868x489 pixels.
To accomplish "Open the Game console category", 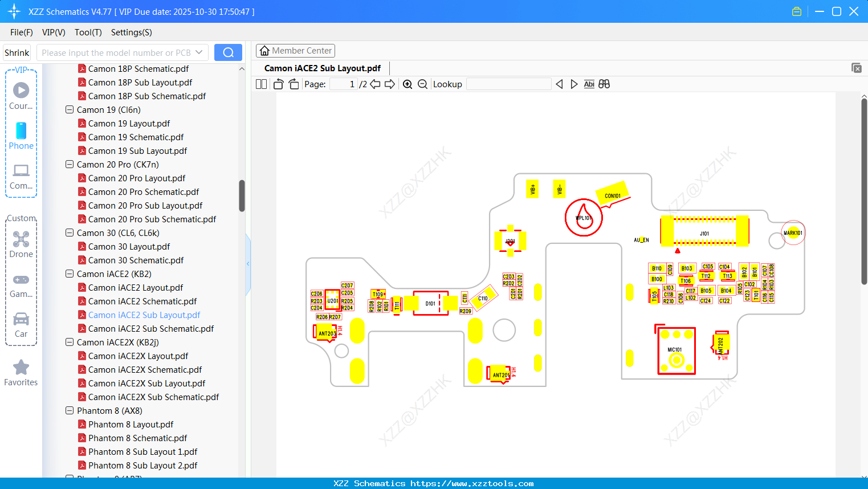I will coord(21,285).
